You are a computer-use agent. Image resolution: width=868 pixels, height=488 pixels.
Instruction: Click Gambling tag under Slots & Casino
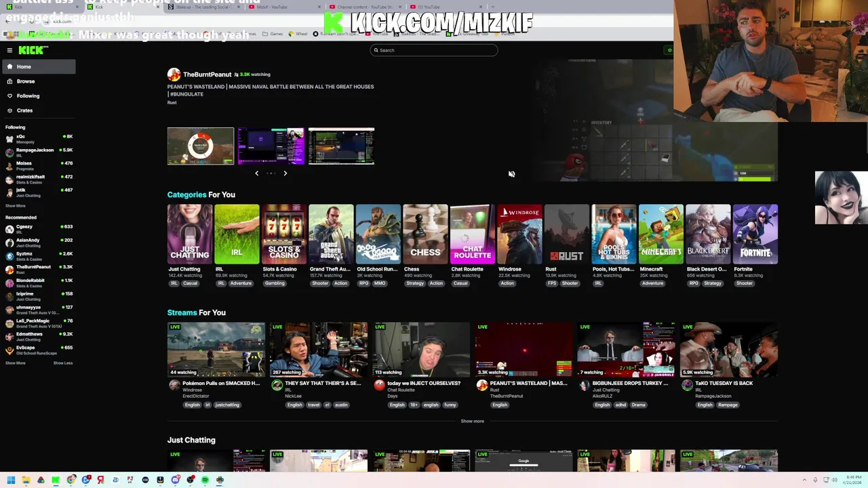[x=275, y=283]
